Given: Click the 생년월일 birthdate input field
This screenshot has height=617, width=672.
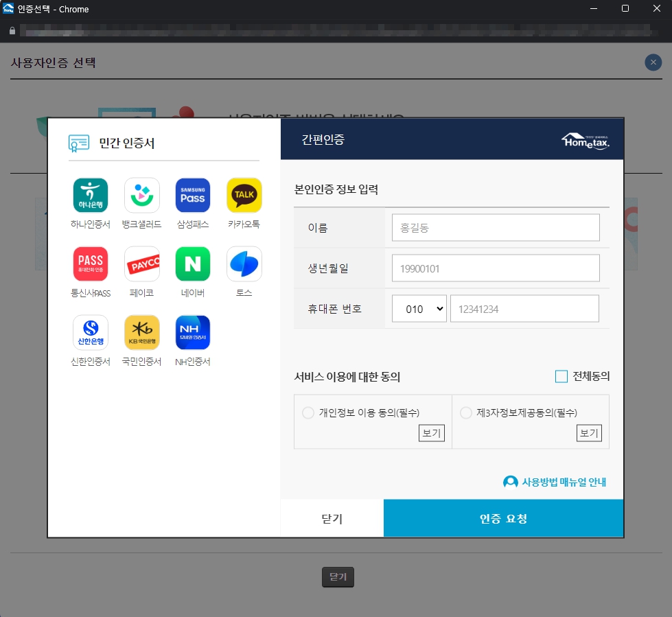Looking at the screenshot, I should pos(496,268).
